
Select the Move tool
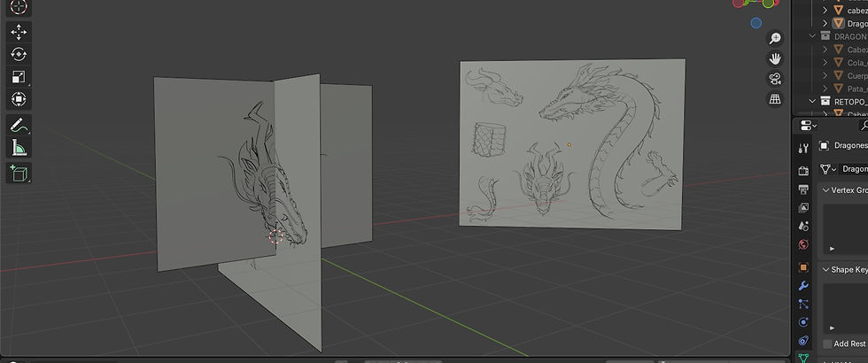click(x=19, y=32)
